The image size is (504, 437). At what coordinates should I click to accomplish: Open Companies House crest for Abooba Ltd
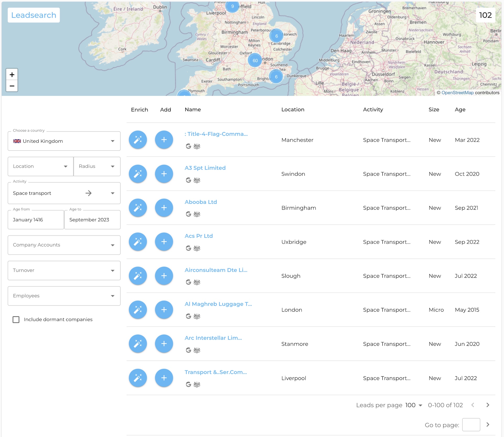[197, 214]
